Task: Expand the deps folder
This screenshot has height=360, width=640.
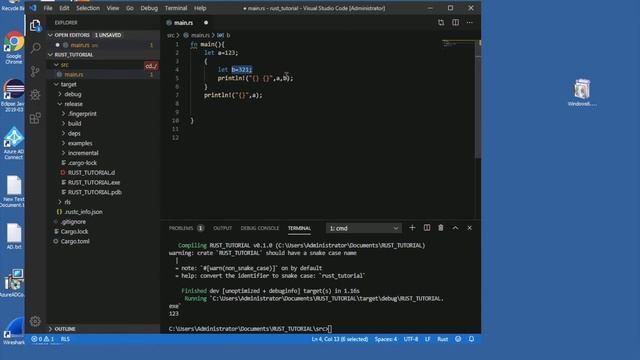Action: (63, 133)
